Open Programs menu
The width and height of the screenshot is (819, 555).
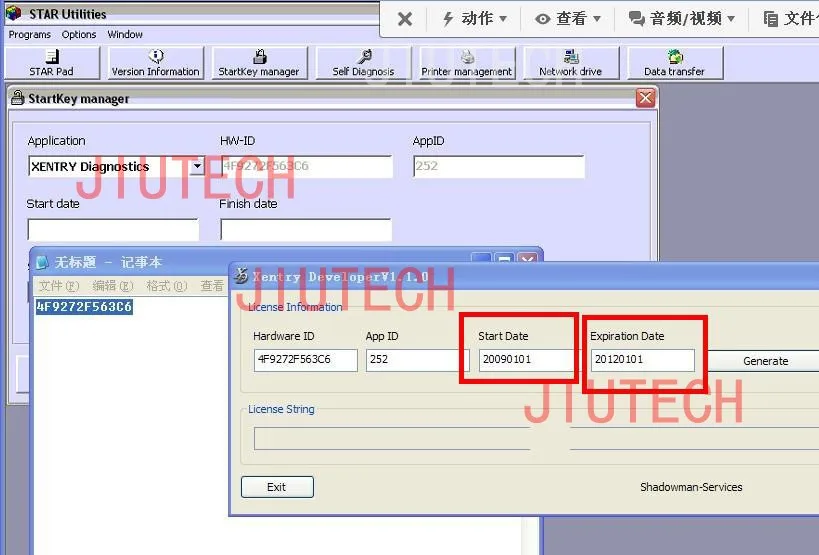30,34
